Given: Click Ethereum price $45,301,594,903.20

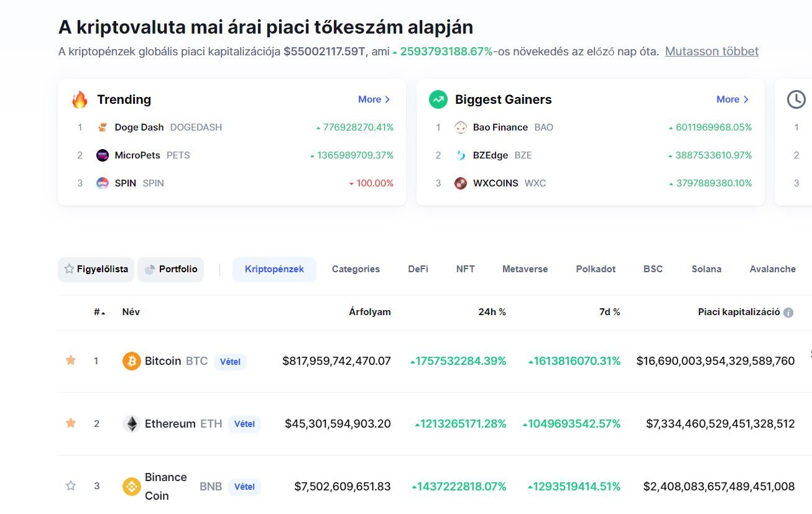Looking at the screenshot, I should 338,424.
